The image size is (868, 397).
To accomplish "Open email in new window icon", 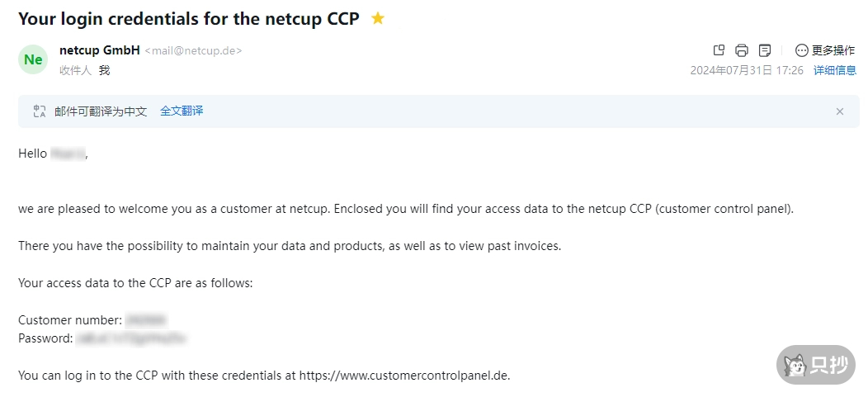I will (719, 50).
